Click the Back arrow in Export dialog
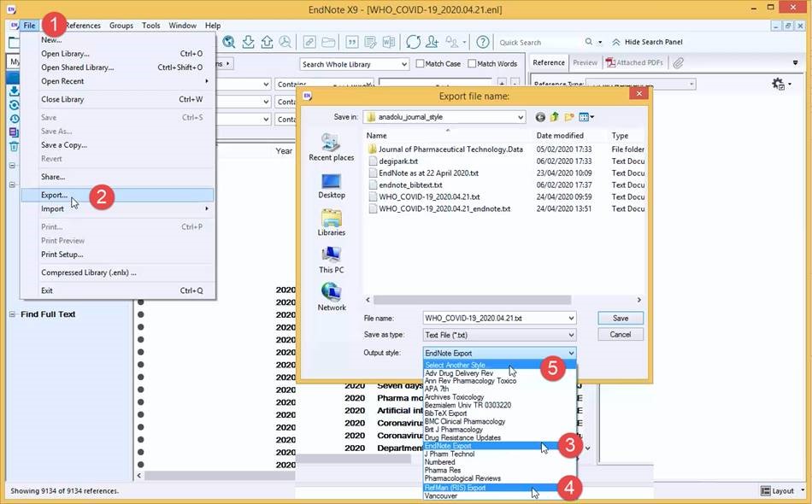This screenshot has width=812, height=504. pos(540,118)
